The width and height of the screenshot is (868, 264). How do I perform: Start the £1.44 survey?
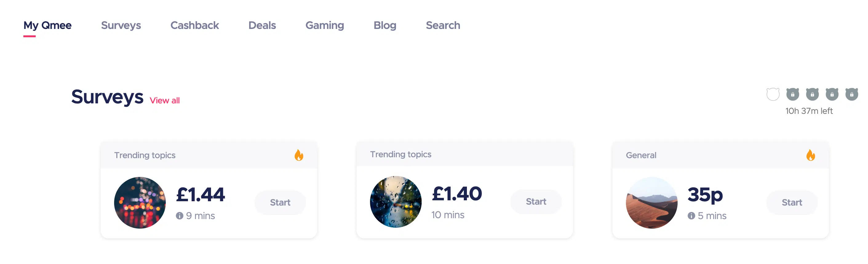280,202
